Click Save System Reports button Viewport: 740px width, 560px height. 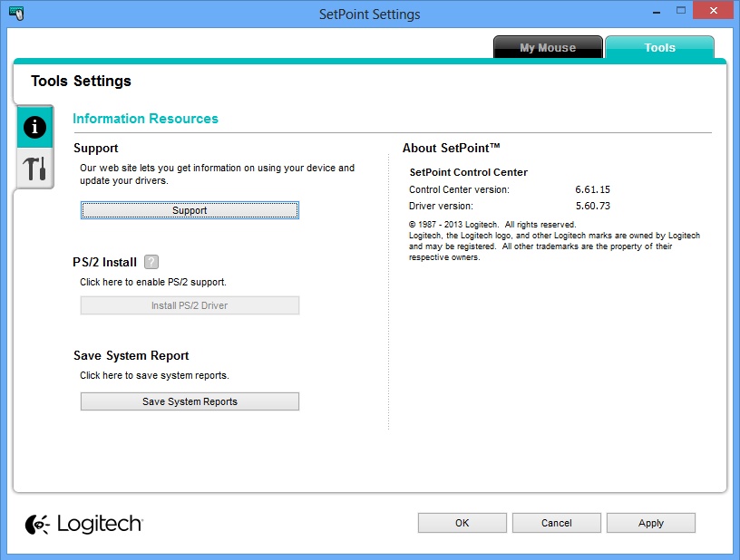190,401
